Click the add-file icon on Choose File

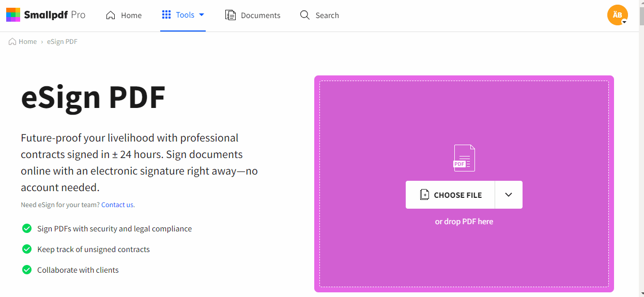point(424,195)
